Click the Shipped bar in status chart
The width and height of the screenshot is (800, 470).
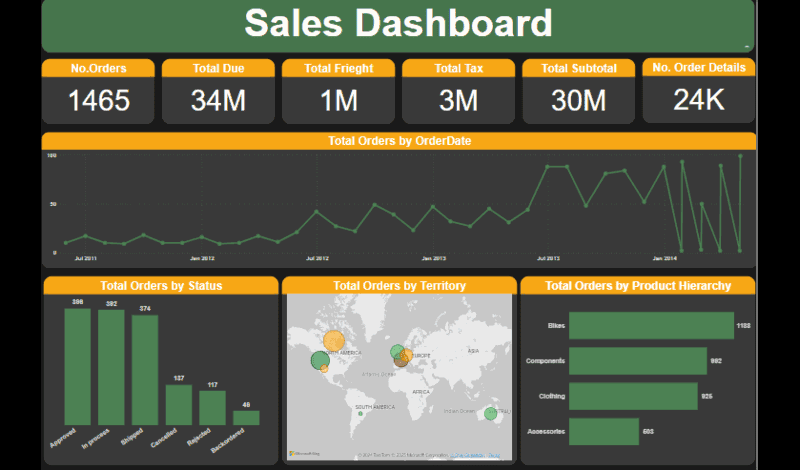tap(145, 370)
